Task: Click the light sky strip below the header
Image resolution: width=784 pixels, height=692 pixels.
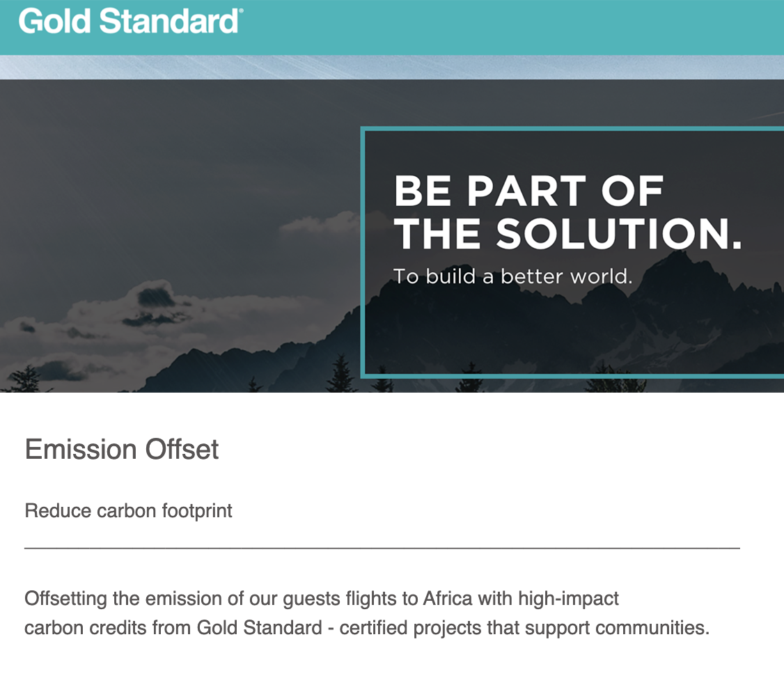Action: click(x=392, y=67)
